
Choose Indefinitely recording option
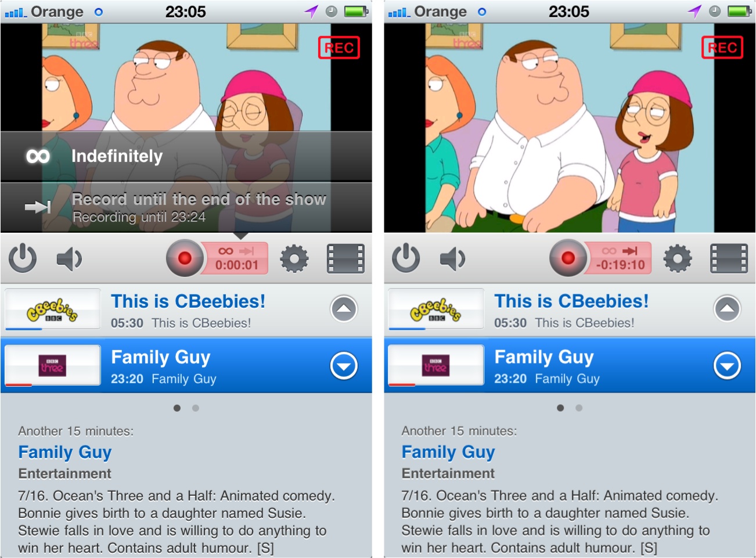(x=186, y=156)
